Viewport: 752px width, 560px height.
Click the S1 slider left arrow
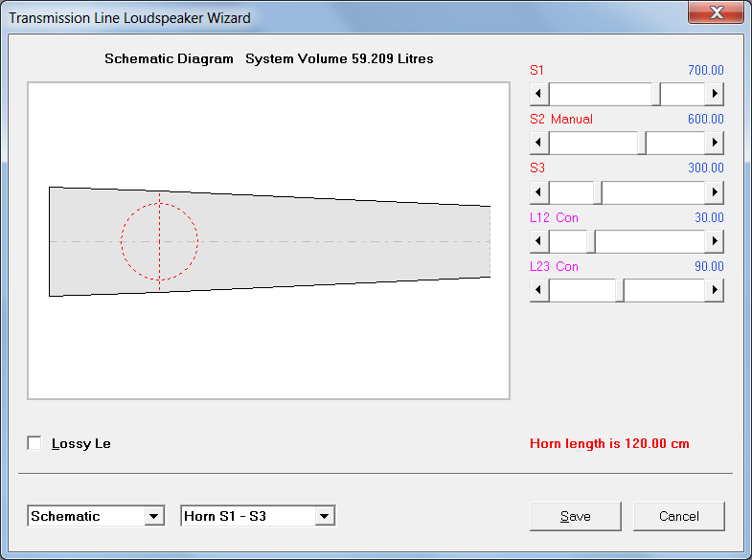click(x=539, y=94)
